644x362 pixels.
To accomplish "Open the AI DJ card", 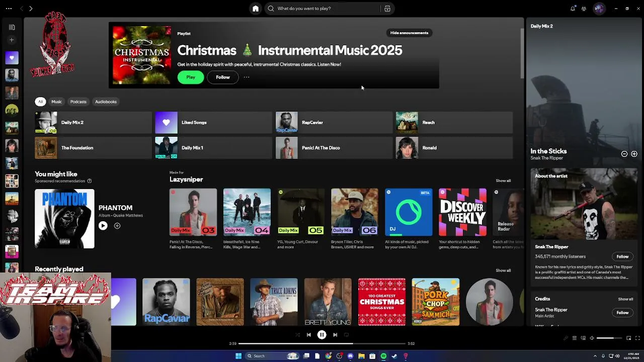I will [x=409, y=219].
